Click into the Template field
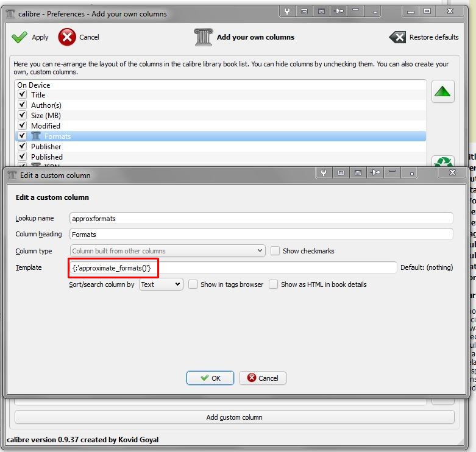This screenshot has width=476, height=452. coord(233,267)
